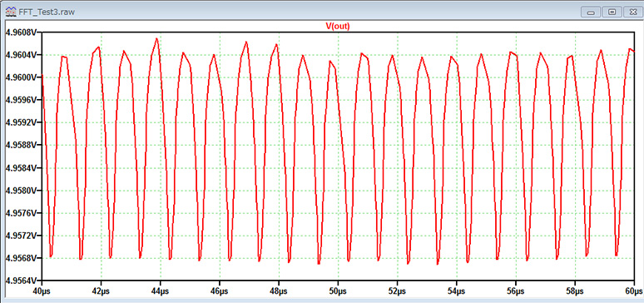Click the 4.9592V vertical axis label

(x=20, y=122)
